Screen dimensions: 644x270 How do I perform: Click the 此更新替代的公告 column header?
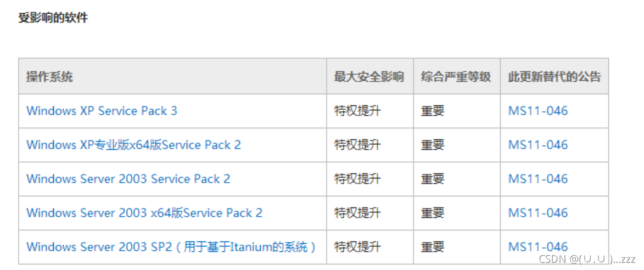[x=555, y=77]
